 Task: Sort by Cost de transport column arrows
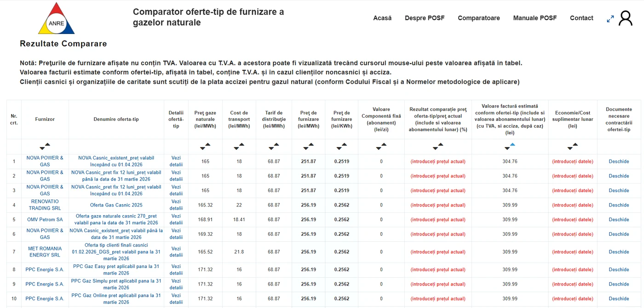239,147
